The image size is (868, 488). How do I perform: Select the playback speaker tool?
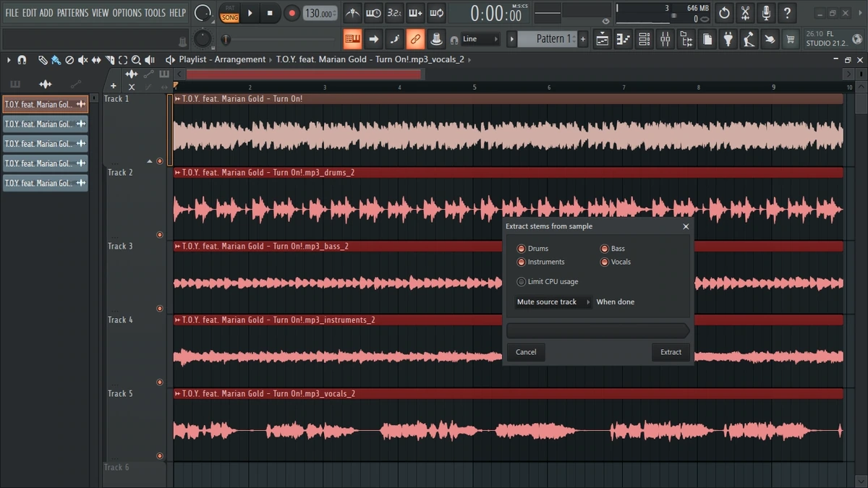(x=150, y=60)
